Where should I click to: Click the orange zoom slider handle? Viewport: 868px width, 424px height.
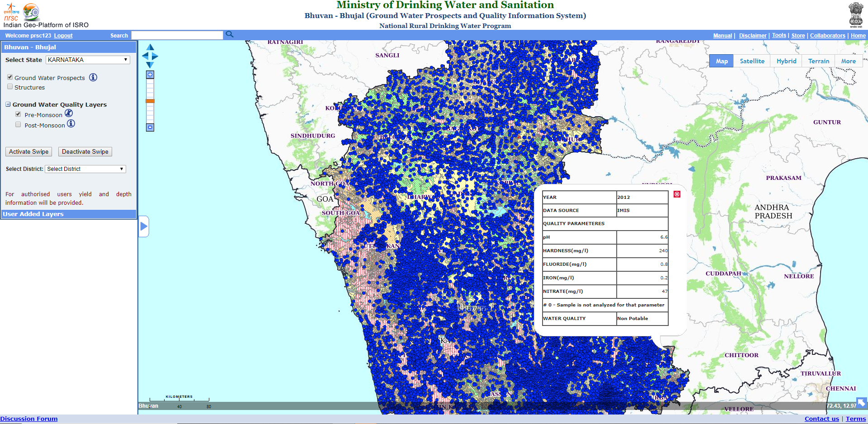tap(150, 101)
